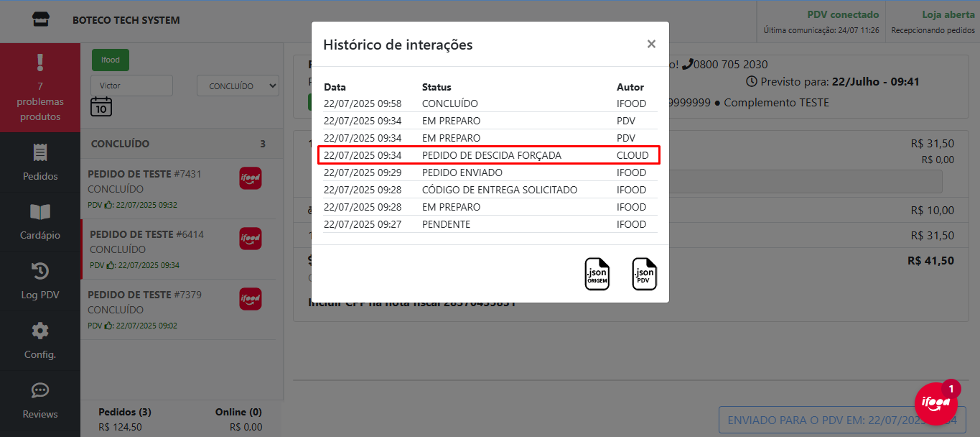
Task: Download the .json PDV file
Action: pos(644,274)
